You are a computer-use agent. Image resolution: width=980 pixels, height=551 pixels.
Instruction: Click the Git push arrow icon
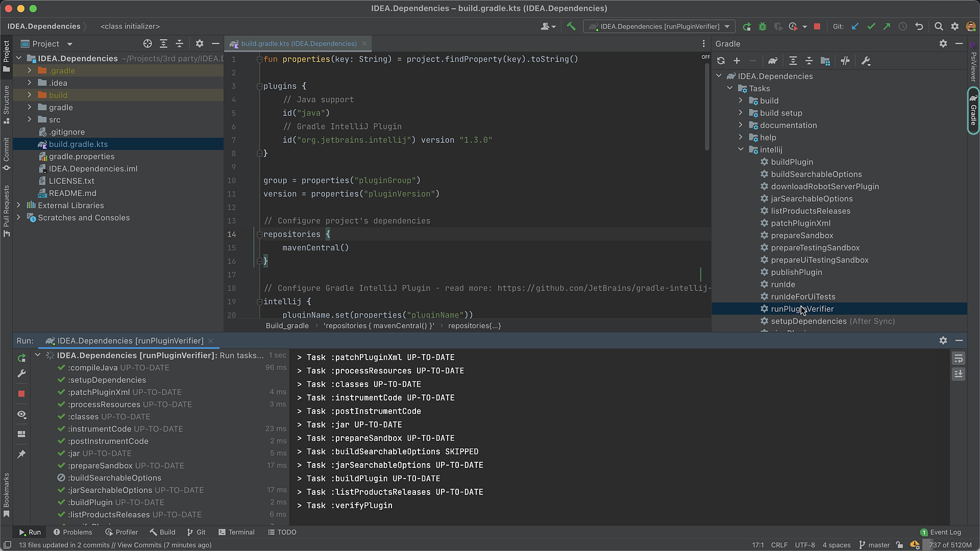(x=887, y=27)
